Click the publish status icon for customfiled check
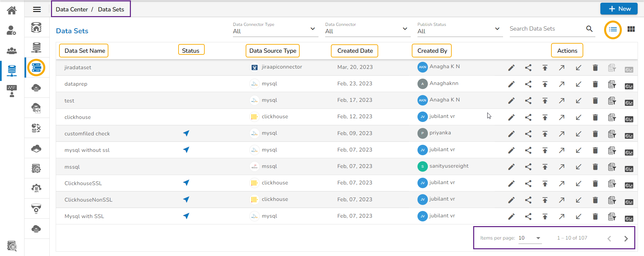644x256 pixels. coord(186,133)
